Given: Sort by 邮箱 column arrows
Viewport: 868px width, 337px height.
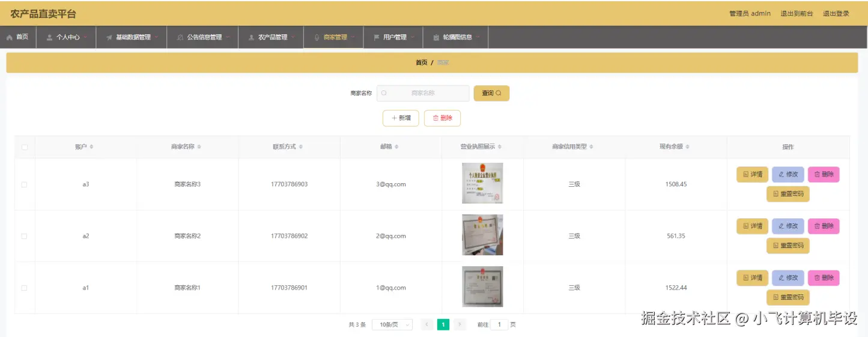Looking at the screenshot, I should pyautogui.click(x=396, y=147).
